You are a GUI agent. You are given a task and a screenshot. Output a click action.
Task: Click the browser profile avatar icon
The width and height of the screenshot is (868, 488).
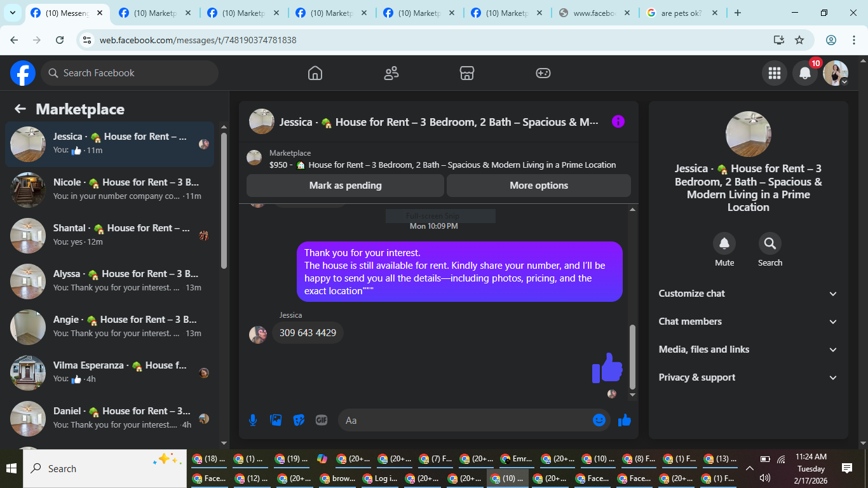pos(831,40)
